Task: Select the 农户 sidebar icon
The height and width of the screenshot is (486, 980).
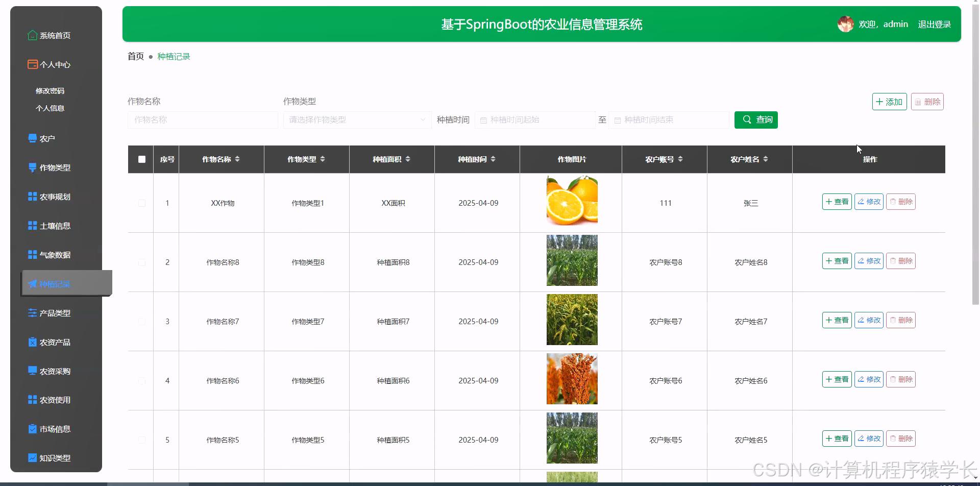Action: click(x=32, y=138)
